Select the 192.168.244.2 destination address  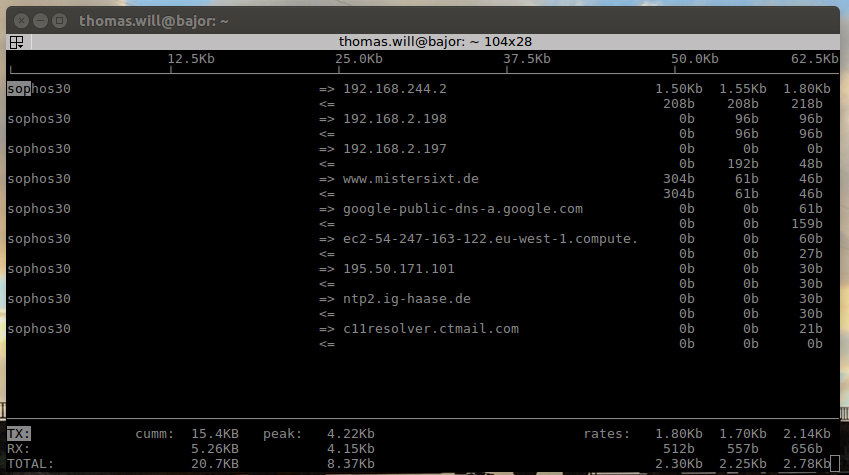[394, 89]
